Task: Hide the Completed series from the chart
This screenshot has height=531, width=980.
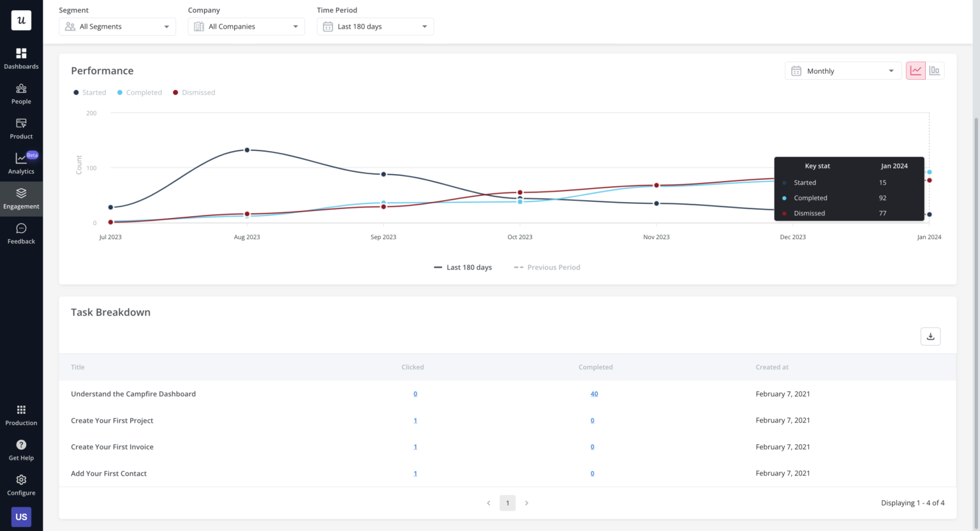Action: click(x=140, y=92)
